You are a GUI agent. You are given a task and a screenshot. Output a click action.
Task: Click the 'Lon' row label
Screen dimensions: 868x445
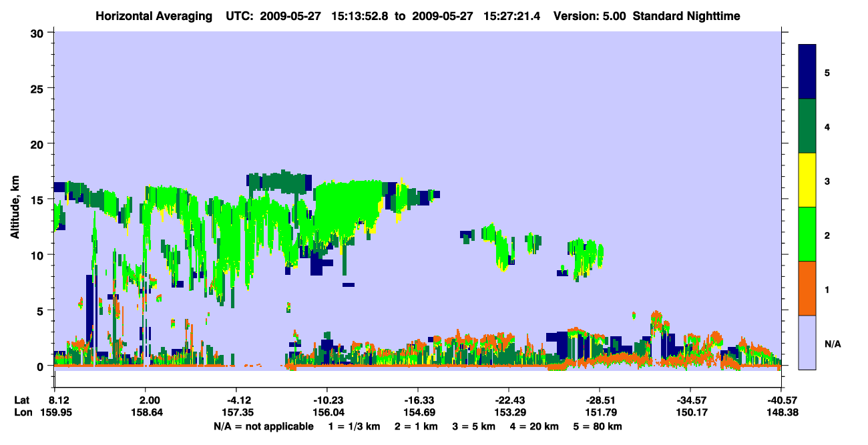pos(23,413)
